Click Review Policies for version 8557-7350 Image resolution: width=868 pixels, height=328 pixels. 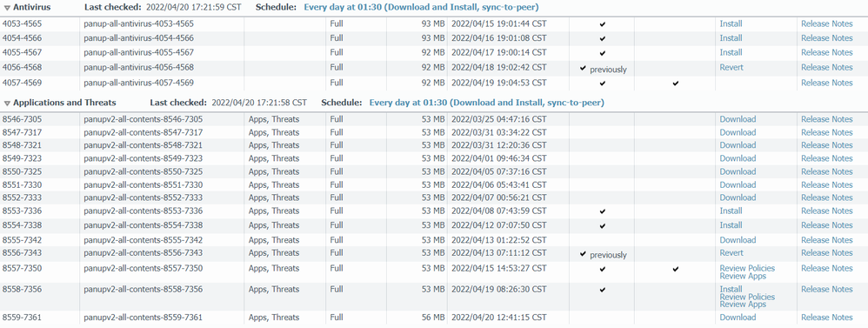[x=747, y=268]
